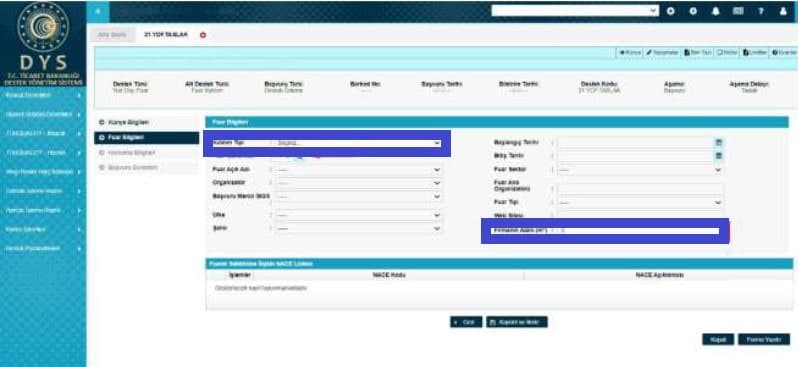Click the pencil toolbar button
The width and height of the screenshot is (798, 367).
click(663, 52)
